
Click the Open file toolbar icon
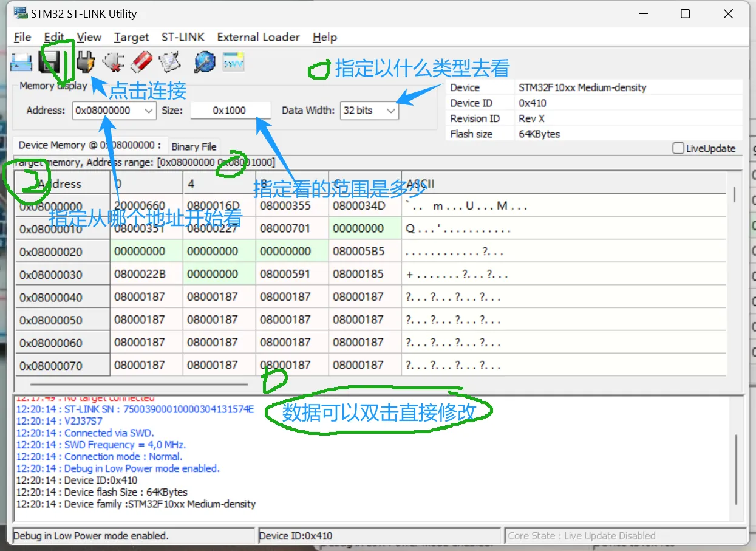(21, 61)
